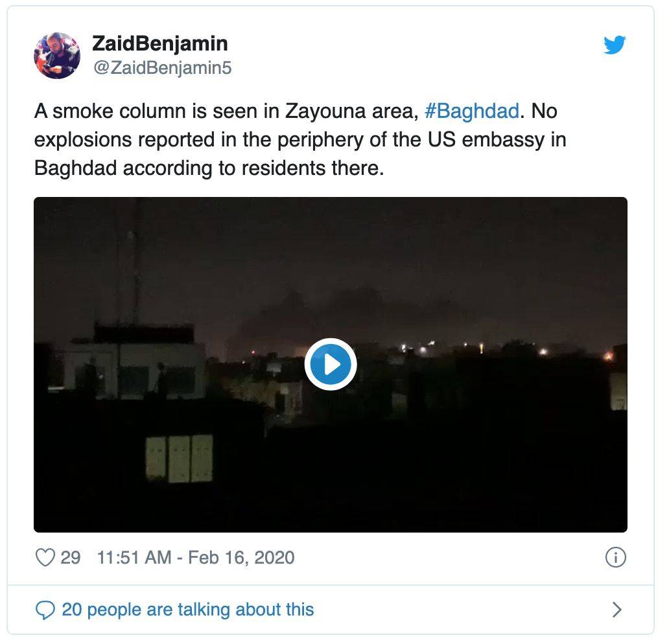Click "according to residents there" text
Screen dimensions: 669x644
coord(254,168)
